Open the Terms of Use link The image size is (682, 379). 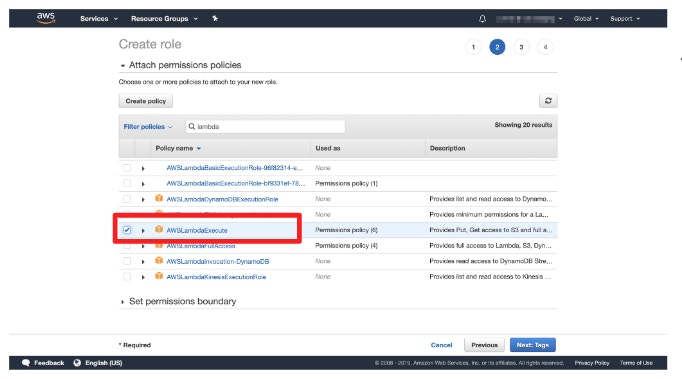pyautogui.click(x=636, y=363)
